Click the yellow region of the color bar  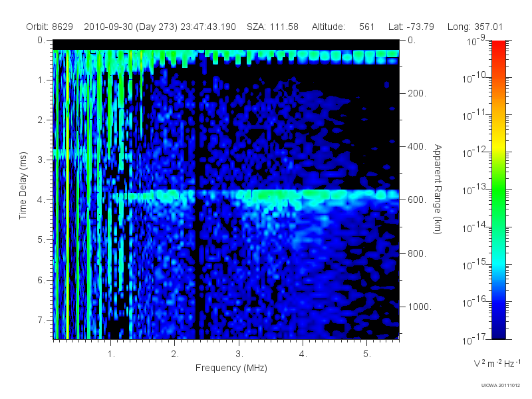coord(498,146)
